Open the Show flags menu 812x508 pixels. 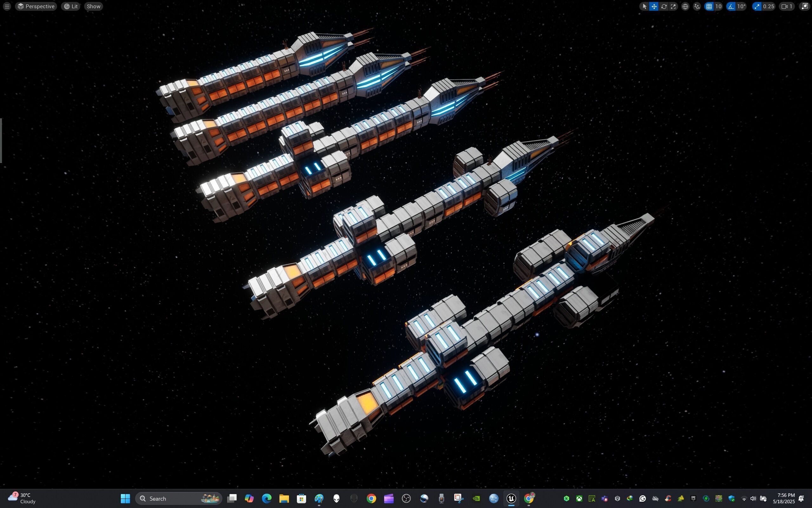(93, 6)
